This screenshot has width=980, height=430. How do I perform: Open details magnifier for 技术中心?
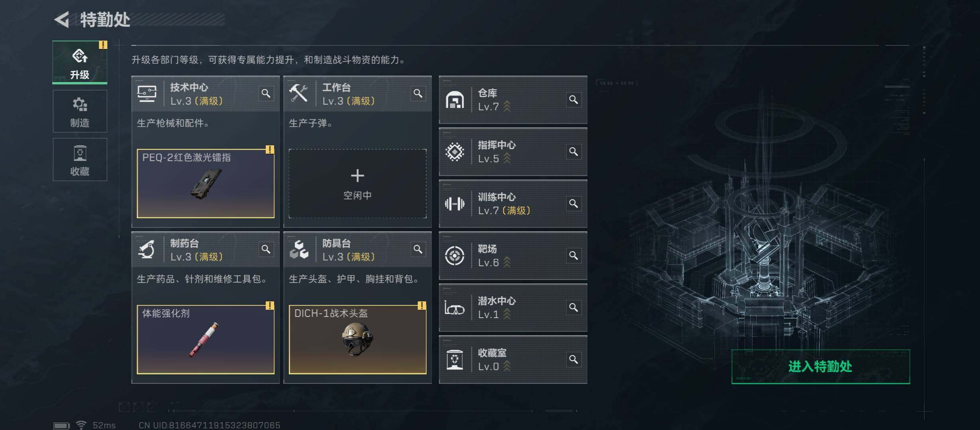[266, 94]
